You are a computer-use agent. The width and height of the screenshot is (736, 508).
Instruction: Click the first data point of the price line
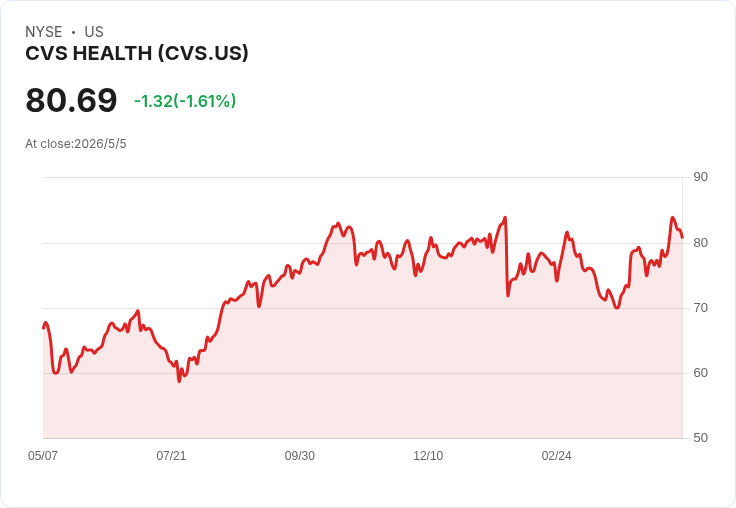44,327
